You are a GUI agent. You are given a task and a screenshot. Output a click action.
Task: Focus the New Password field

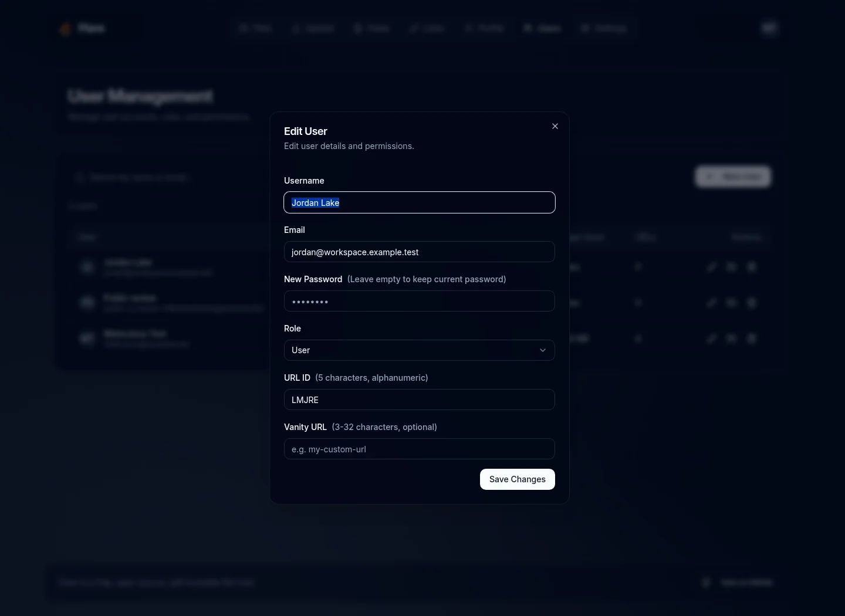click(420, 301)
